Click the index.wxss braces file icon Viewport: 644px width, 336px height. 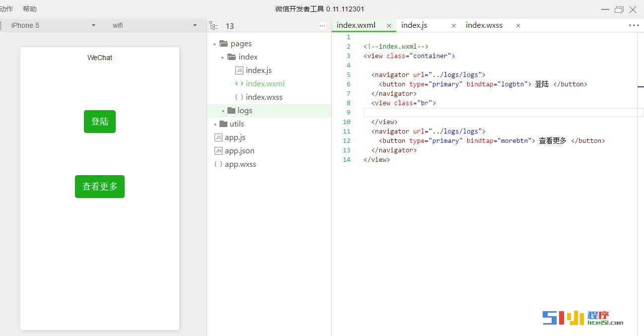pyautogui.click(x=239, y=97)
